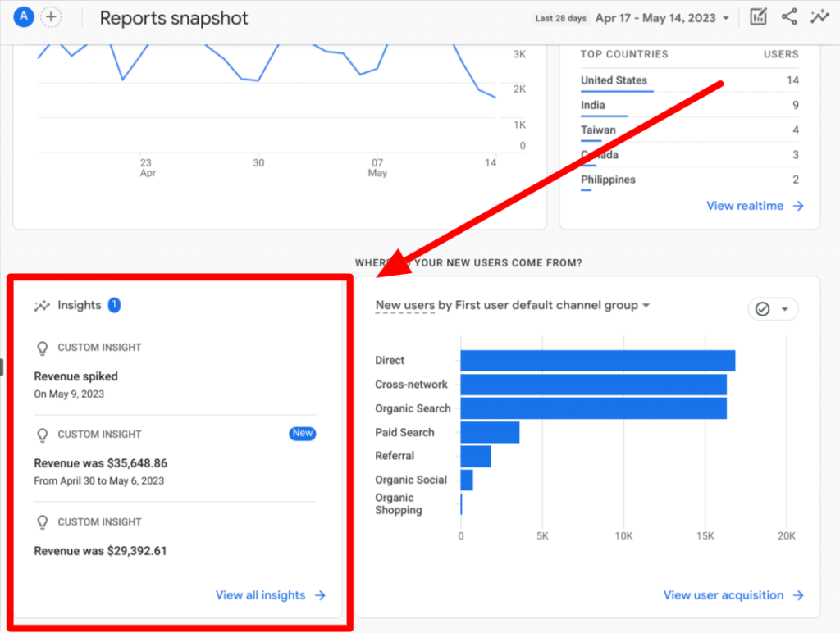Expand the Apr 17 - May 14 date range dropdown
Viewport: 840px width, 633px height.
coord(662,18)
